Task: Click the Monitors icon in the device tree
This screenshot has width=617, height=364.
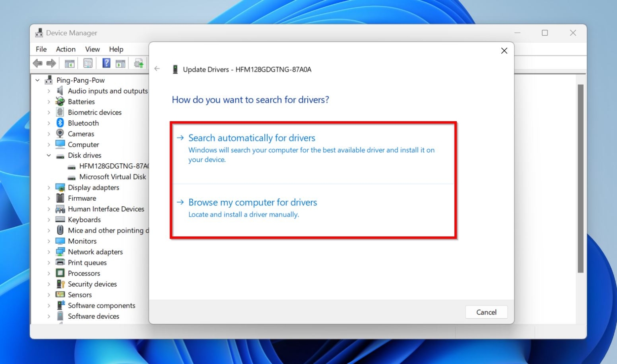Action: [60, 241]
